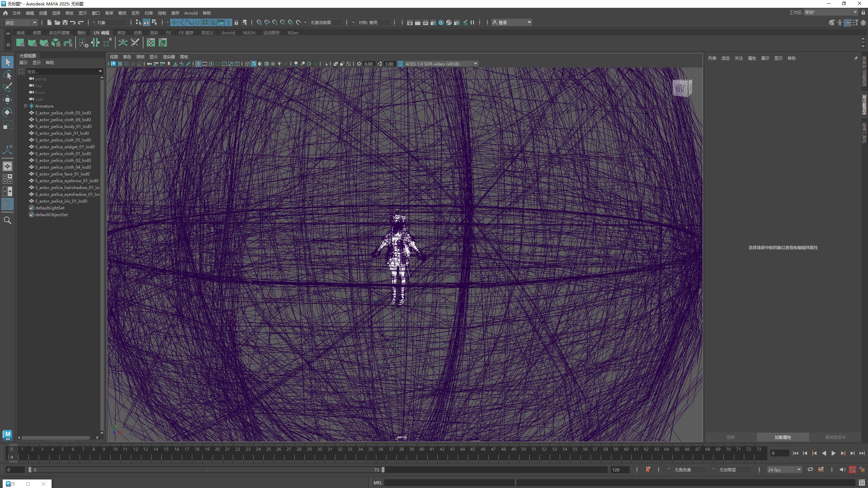Viewport: 868px width, 488px height.
Task: Toggle the viewport Grid display button
Action: (198, 64)
